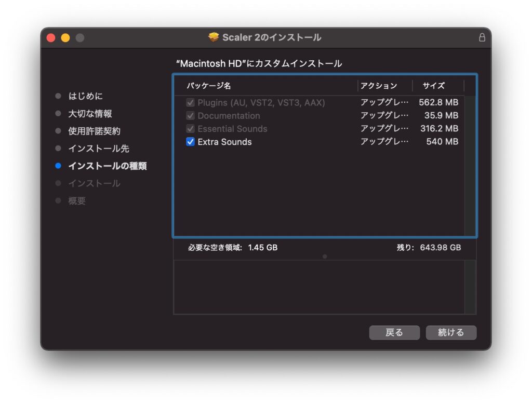
Task: Click the blue bullet beside インストールの種類
Action: (58, 166)
